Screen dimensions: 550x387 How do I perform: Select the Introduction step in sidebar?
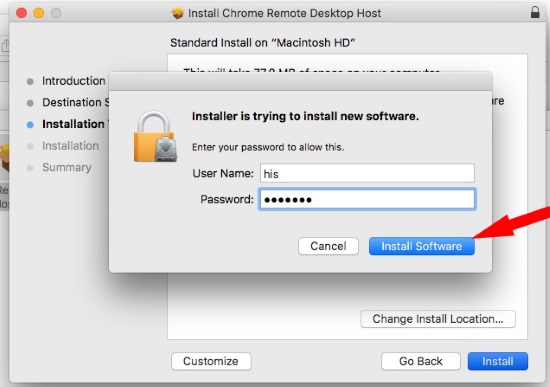[x=74, y=81]
